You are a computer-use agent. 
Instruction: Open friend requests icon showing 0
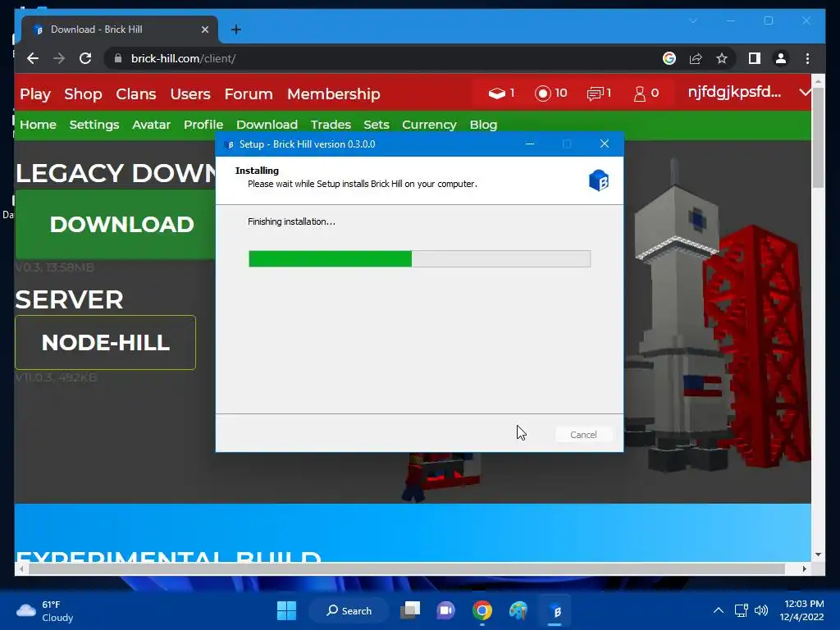640,94
